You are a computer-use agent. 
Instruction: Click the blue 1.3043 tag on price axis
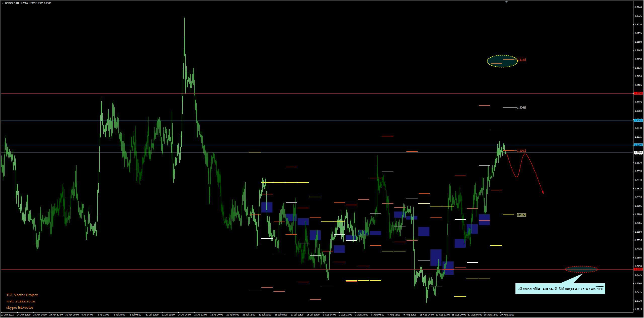[x=638, y=121]
